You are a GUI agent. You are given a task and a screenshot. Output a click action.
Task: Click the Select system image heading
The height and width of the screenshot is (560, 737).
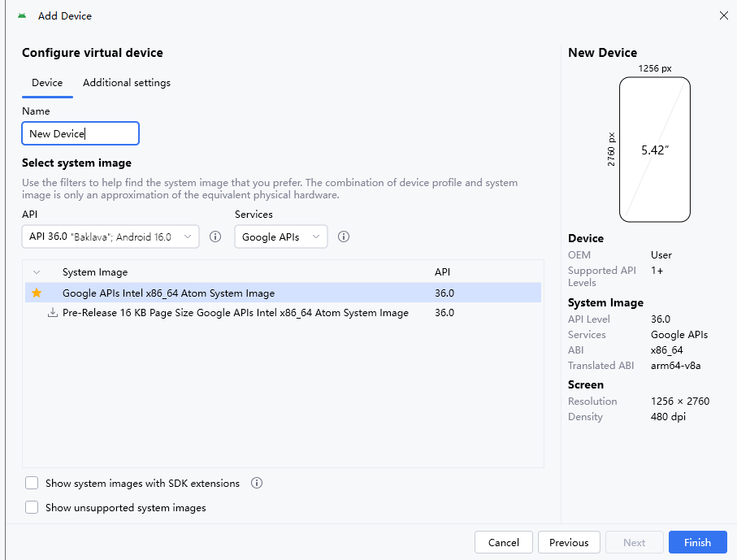pyautogui.click(x=76, y=163)
